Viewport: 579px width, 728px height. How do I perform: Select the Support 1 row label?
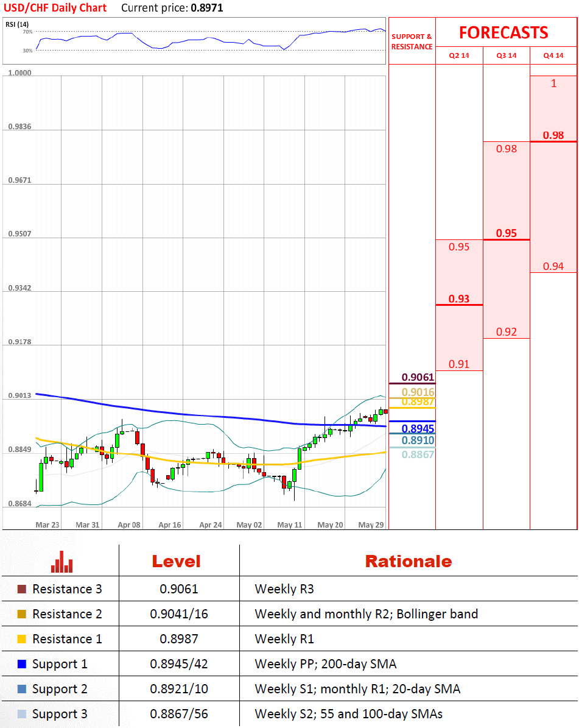click(60, 665)
